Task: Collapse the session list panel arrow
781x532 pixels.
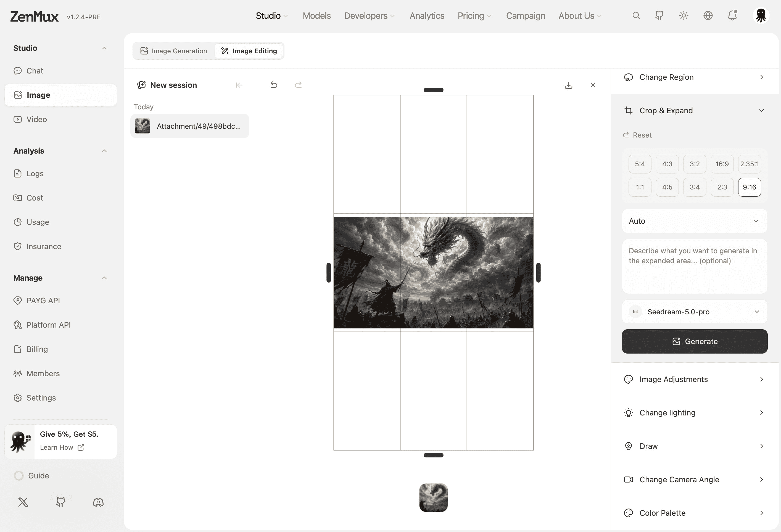Action: (x=239, y=85)
